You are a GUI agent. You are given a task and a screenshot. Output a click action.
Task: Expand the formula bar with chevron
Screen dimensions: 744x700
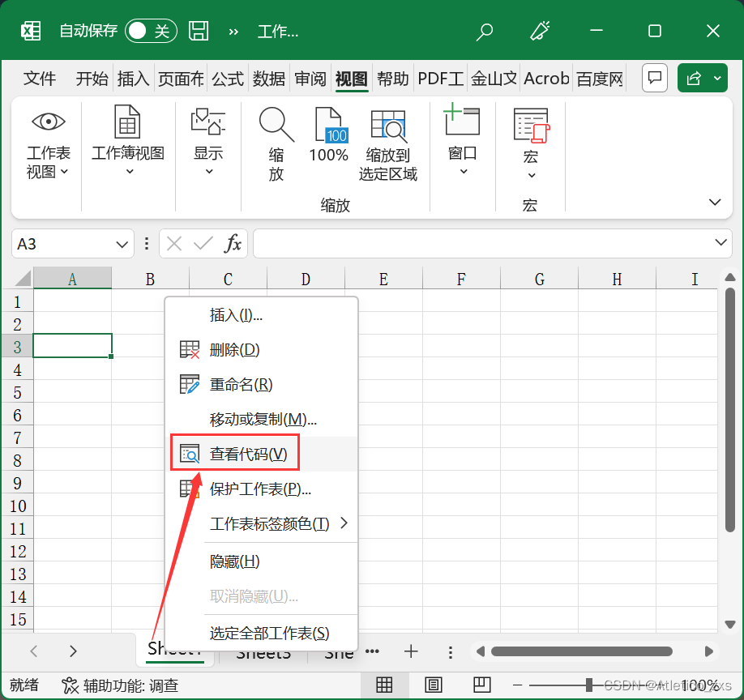pyautogui.click(x=720, y=242)
